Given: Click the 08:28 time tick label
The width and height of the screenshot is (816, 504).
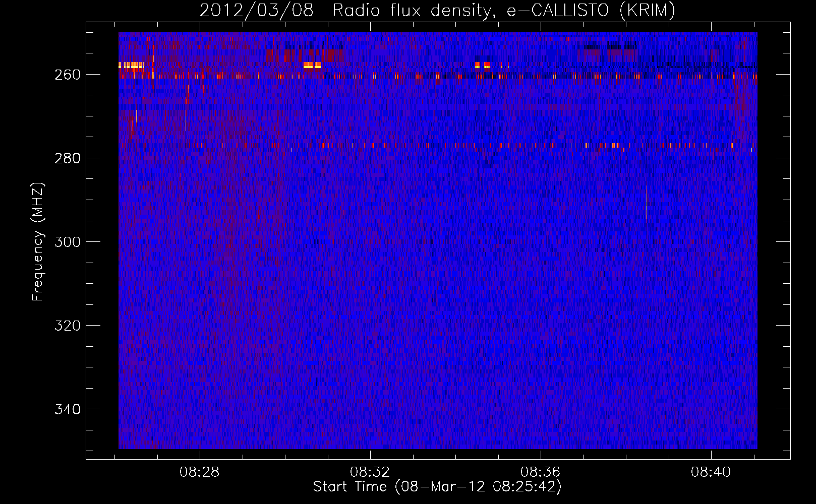Looking at the screenshot, I should [200, 472].
